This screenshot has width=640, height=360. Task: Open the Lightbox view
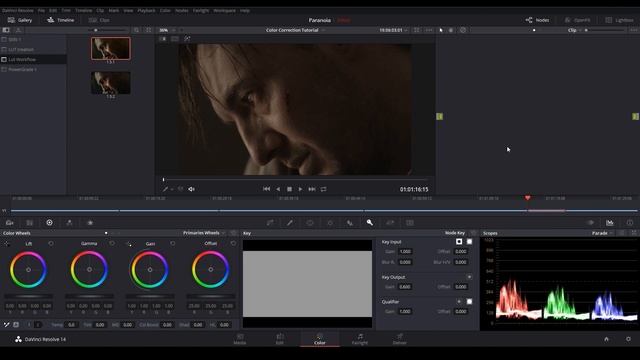pyautogui.click(x=619, y=20)
